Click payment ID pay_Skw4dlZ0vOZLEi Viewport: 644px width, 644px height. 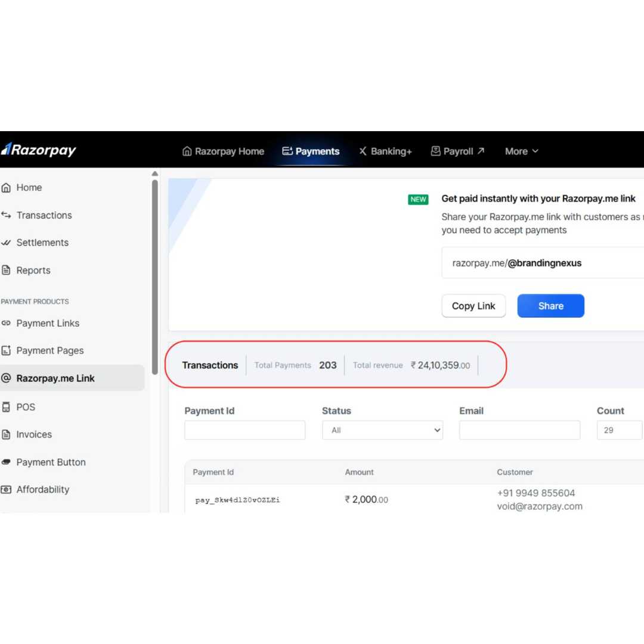[x=237, y=500]
